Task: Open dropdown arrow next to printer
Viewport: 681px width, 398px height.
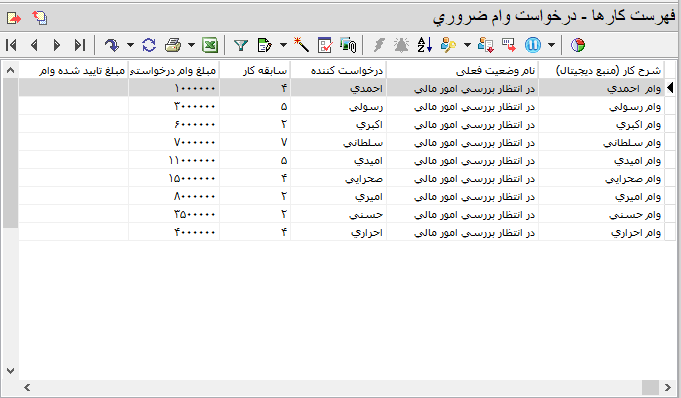Action: tap(191, 45)
